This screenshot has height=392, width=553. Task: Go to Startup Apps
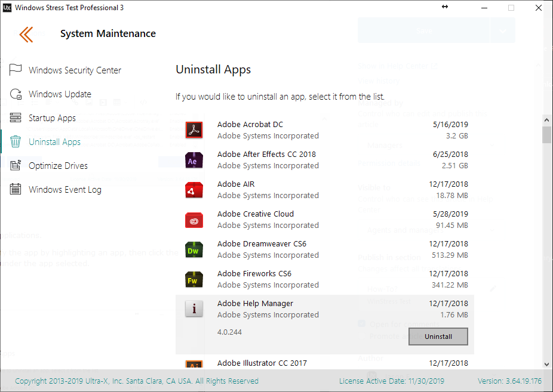[x=52, y=118]
